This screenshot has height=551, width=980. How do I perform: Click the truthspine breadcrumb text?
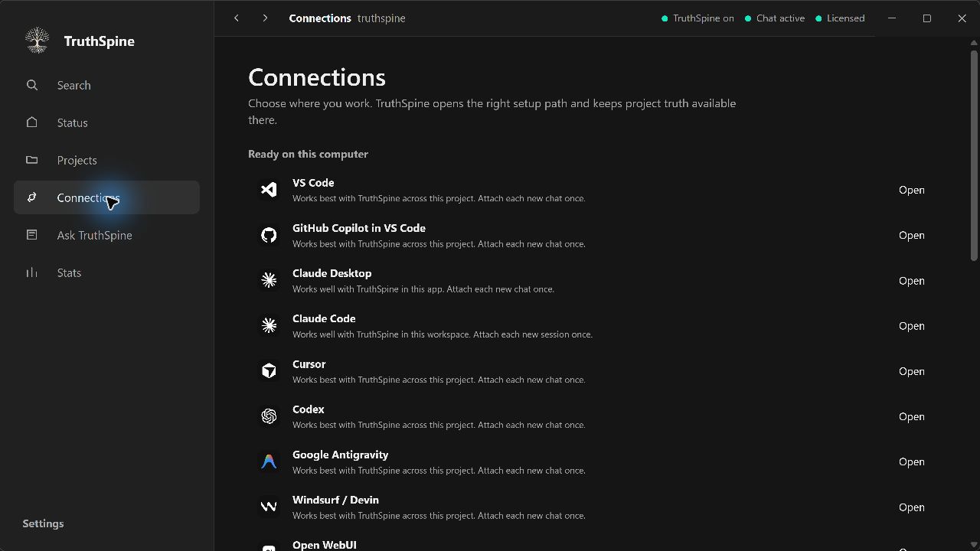point(381,18)
